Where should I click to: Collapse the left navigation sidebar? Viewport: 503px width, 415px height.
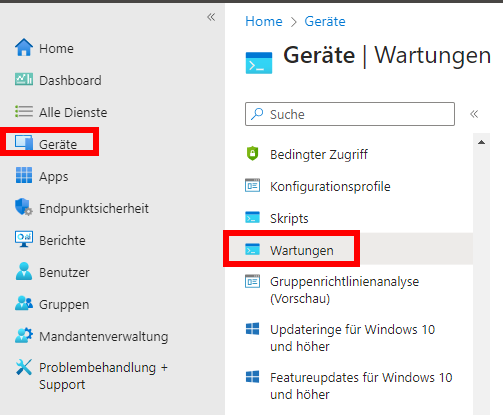[211, 17]
